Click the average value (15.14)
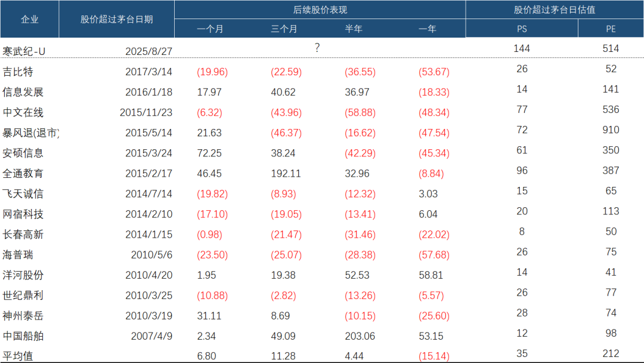 (x=434, y=356)
